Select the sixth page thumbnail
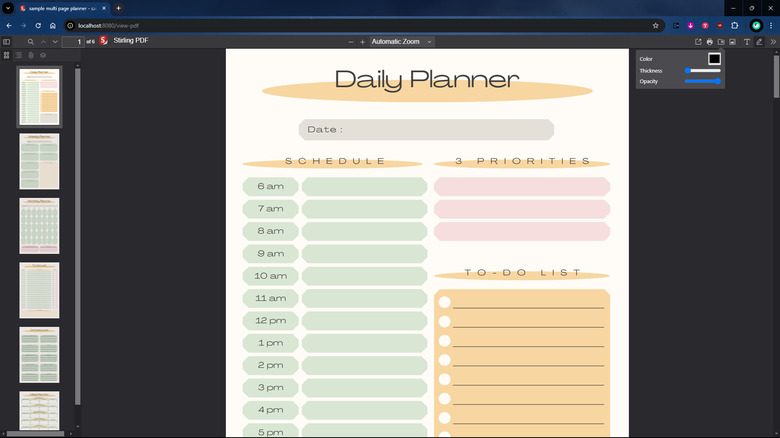780x438 pixels. 39,411
